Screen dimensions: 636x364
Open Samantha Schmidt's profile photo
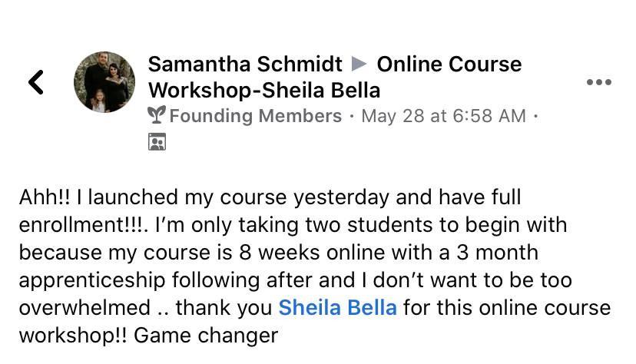104,82
